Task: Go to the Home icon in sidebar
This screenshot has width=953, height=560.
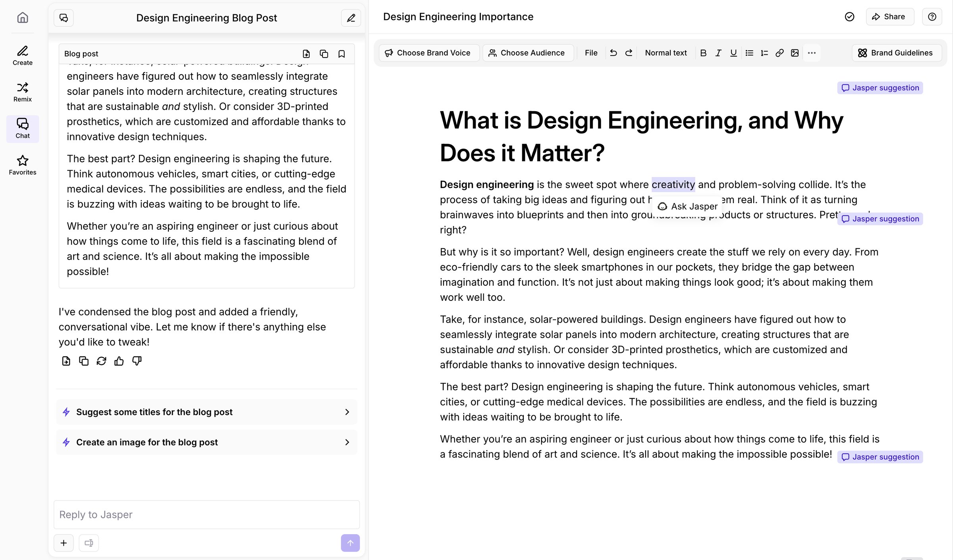Action: coord(23,17)
